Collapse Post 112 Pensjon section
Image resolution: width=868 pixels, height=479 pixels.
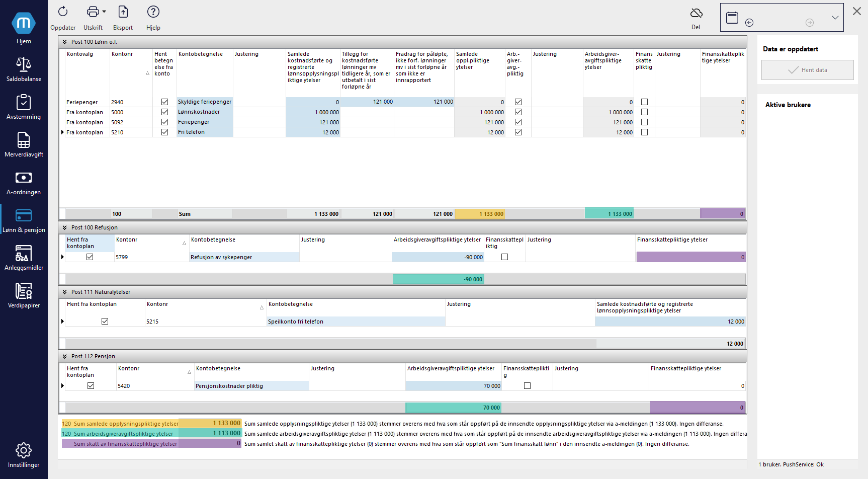(64, 357)
